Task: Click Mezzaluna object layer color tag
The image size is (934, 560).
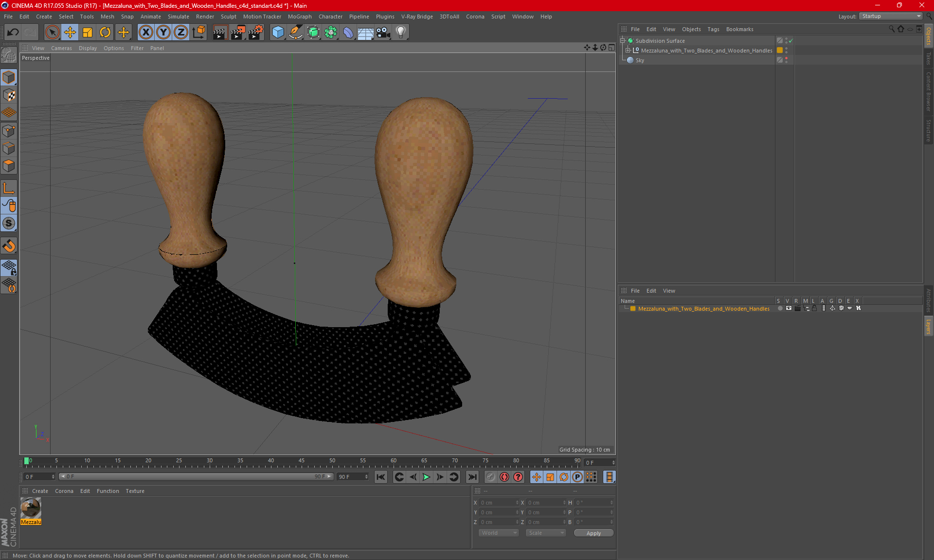Action: [x=780, y=51]
